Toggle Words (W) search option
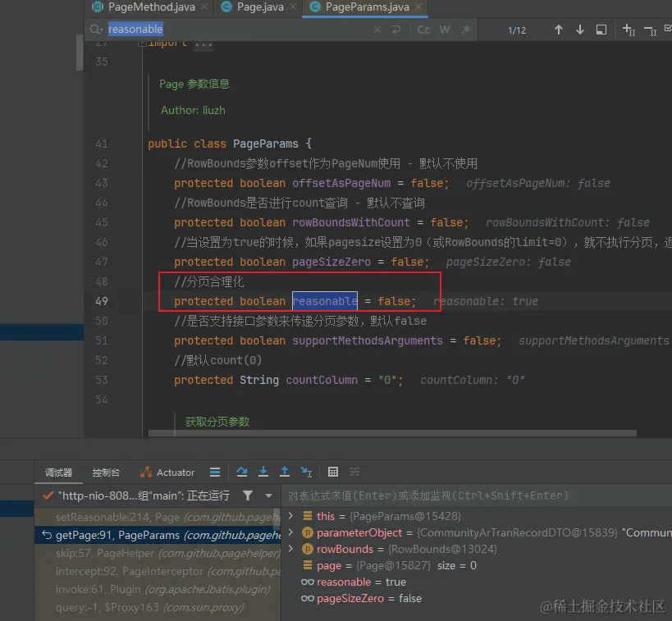The width and height of the screenshot is (672, 621). [x=445, y=30]
